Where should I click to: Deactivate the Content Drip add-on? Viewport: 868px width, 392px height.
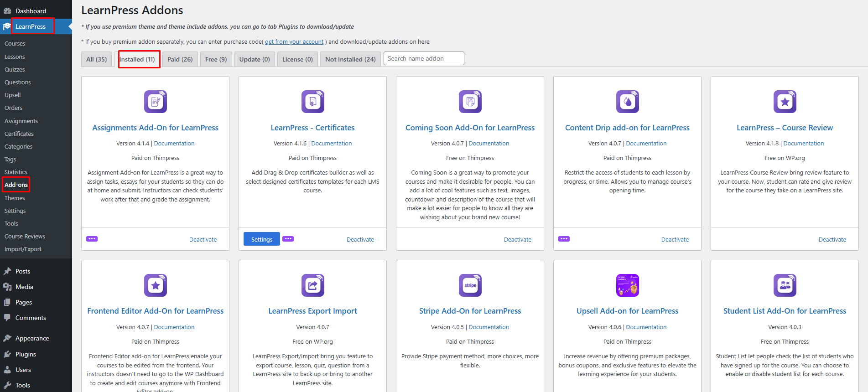click(675, 239)
